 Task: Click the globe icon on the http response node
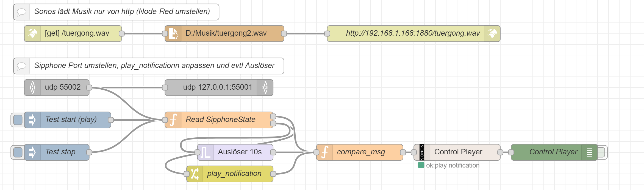coord(492,33)
